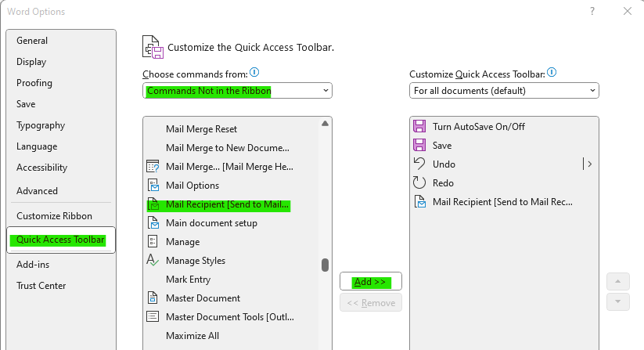The image size is (644, 350).
Task: Click the Master Document Tools outline icon
Action: [153, 317]
